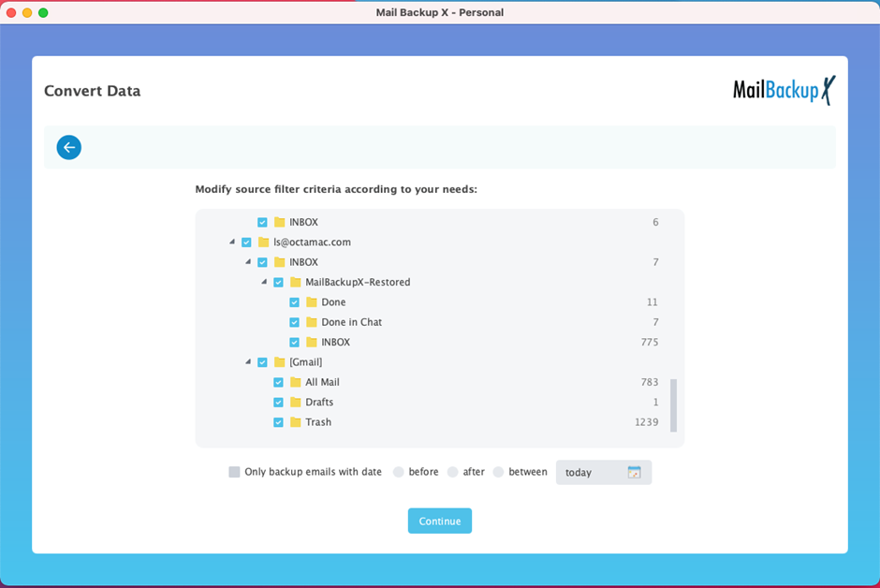Uncheck the INBOX folder with count 775
The image size is (880, 588).
coord(294,343)
